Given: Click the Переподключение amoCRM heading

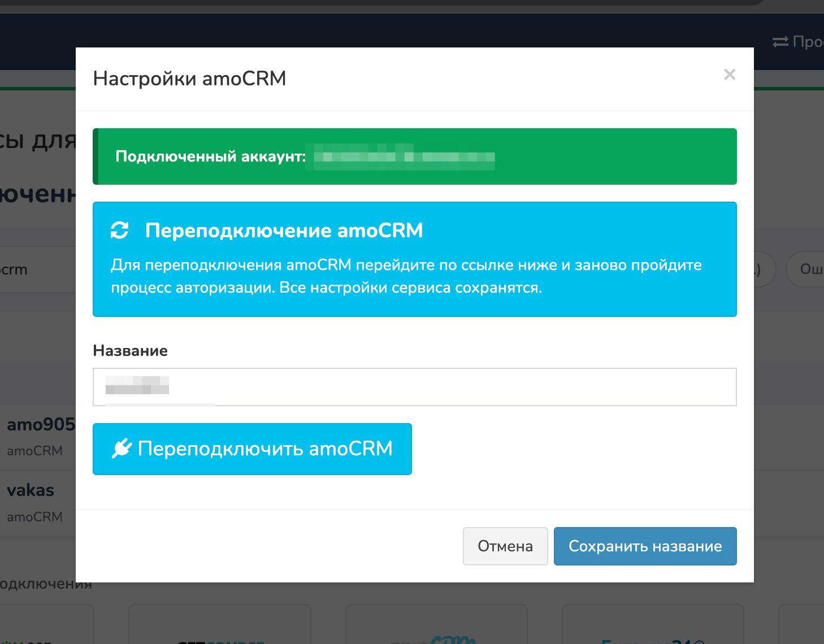Looking at the screenshot, I should (284, 230).
